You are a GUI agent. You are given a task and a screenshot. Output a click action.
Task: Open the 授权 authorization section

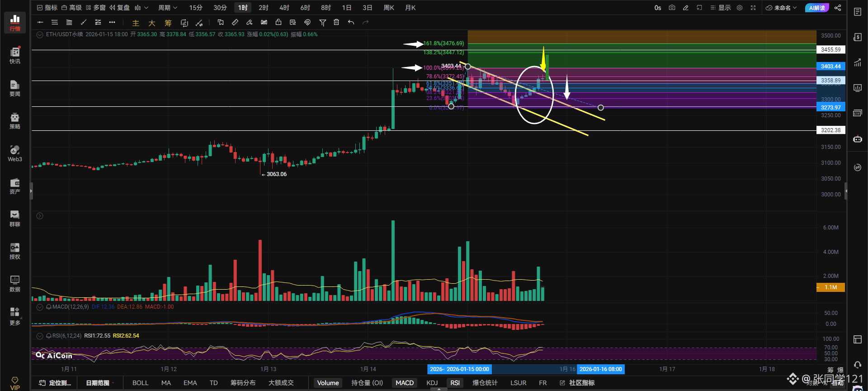tap(15, 251)
